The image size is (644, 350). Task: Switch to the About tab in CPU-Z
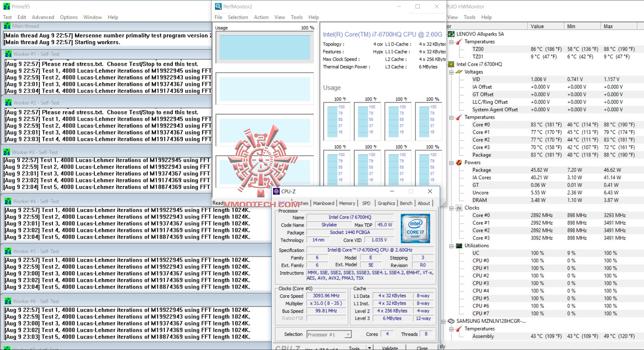(424, 203)
